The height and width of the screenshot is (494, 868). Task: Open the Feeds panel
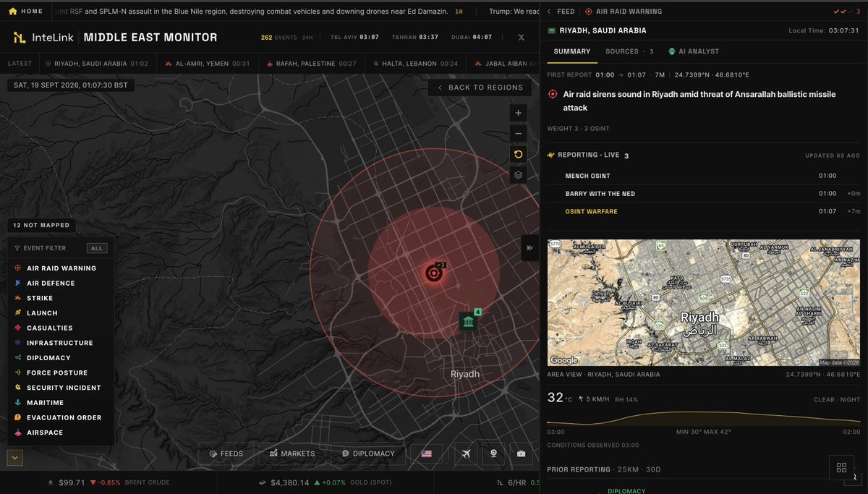pyautogui.click(x=226, y=453)
